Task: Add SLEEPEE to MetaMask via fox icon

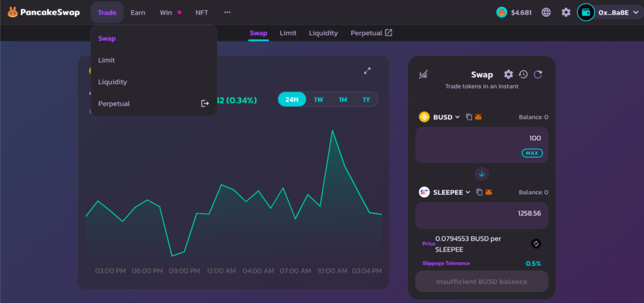Action: (x=489, y=192)
